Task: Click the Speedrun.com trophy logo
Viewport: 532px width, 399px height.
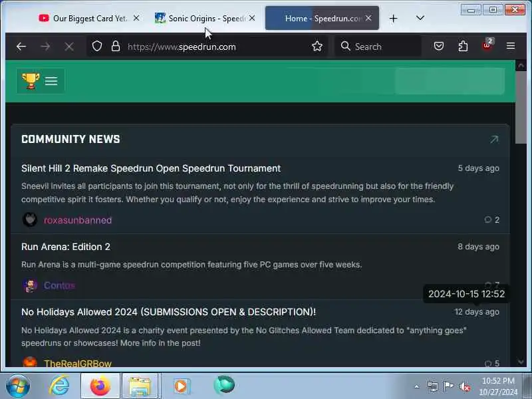Action: click(x=31, y=80)
